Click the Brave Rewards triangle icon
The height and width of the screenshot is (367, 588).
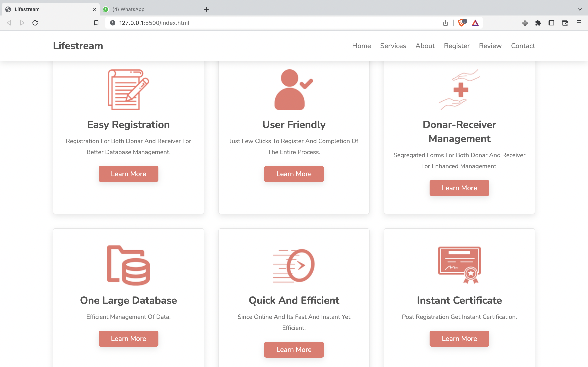click(475, 23)
